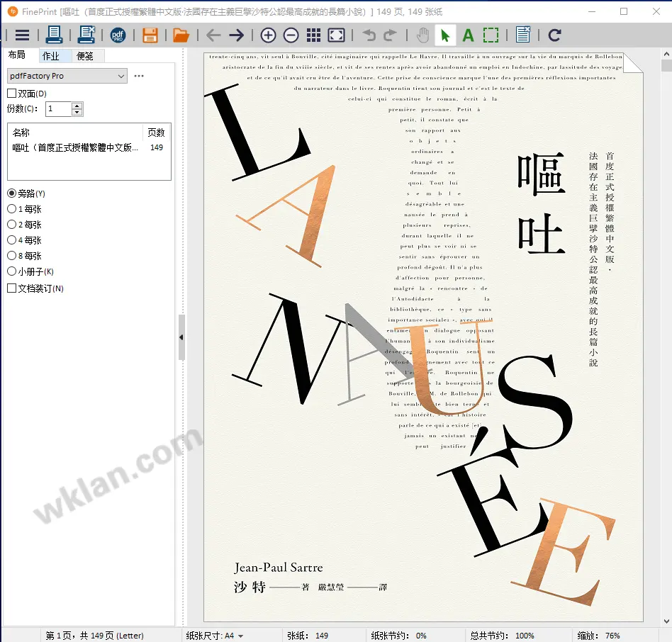Click the 纸张节约: 0% status entry

[x=398, y=636]
